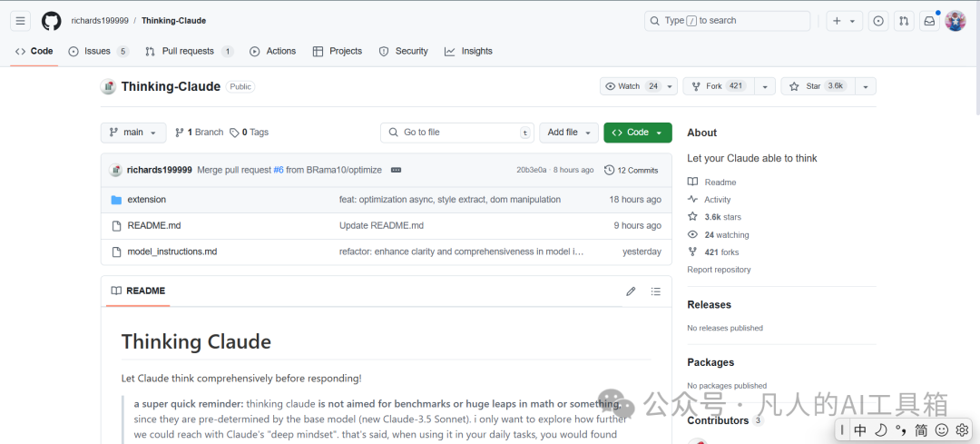Expand the Star lists dropdown arrow
This screenshot has height=444, width=980.
click(866, 86)
